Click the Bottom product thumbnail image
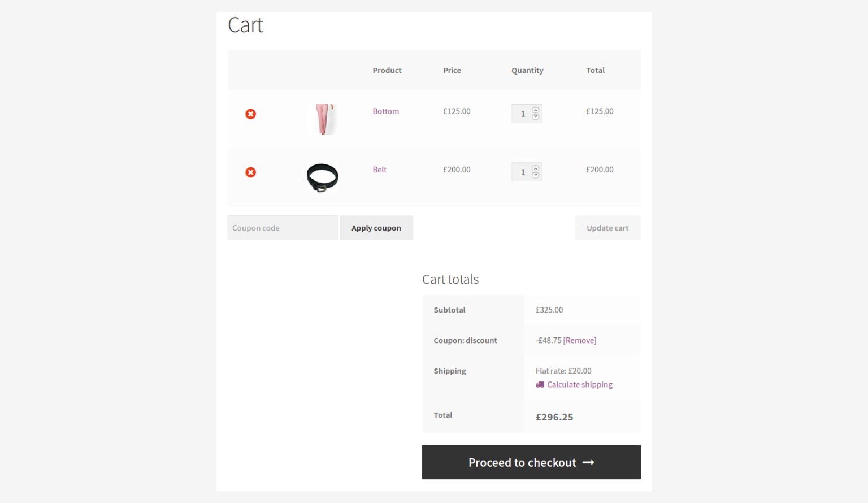This screenshot has width=868, height=503. [323, 119]
